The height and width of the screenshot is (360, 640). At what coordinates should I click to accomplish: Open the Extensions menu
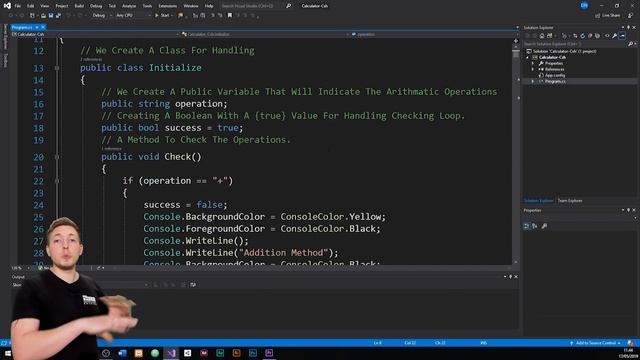(167, 6)
